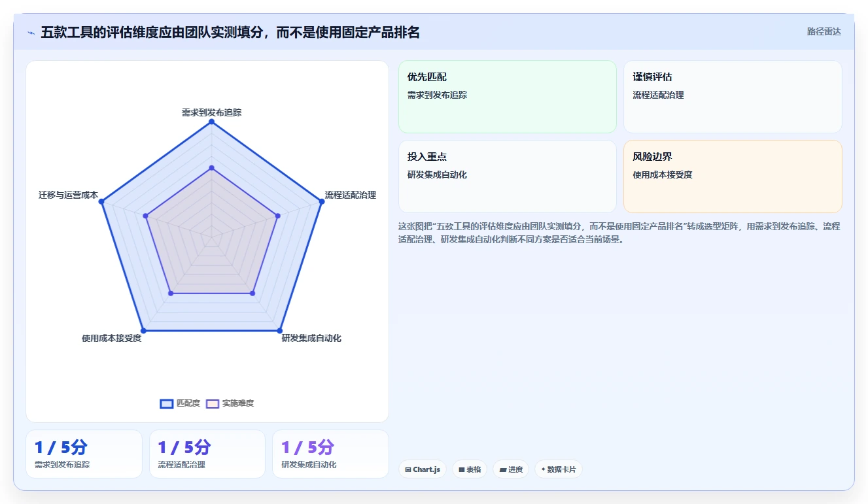This screenshot has height=504, width=868.
Task: Click outer data point at 流程适配治理
Action: point(321,202)
